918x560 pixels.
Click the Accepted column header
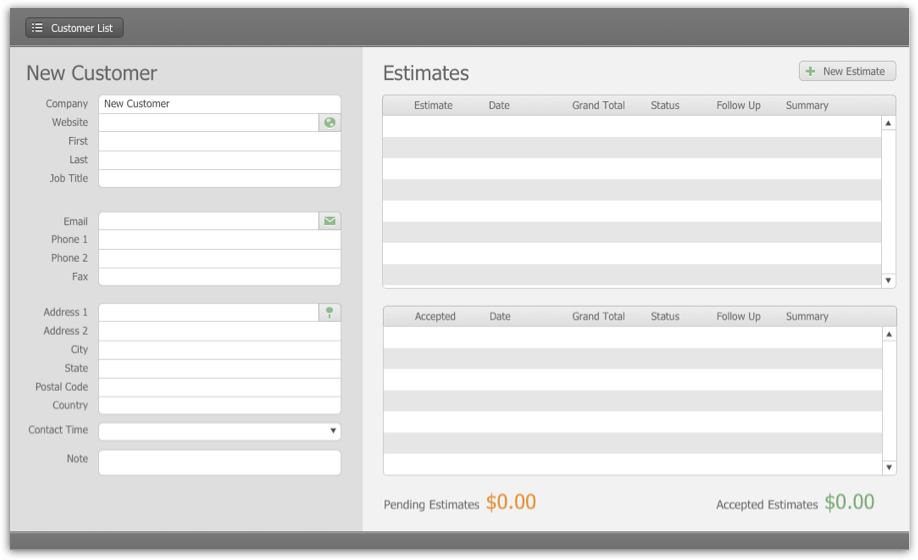coord(435,316)
